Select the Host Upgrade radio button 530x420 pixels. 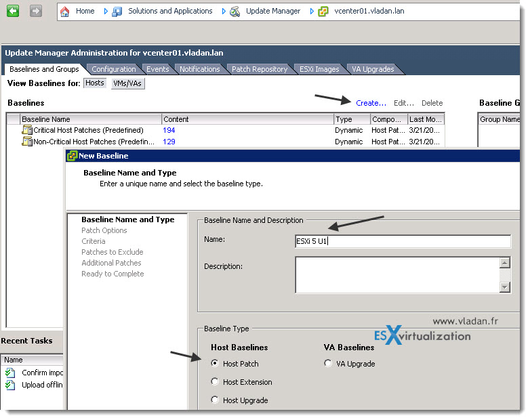215,400
